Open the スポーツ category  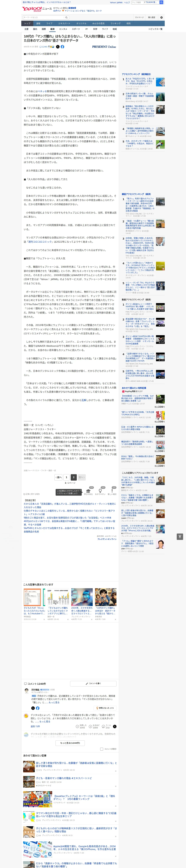click(76, 29)
